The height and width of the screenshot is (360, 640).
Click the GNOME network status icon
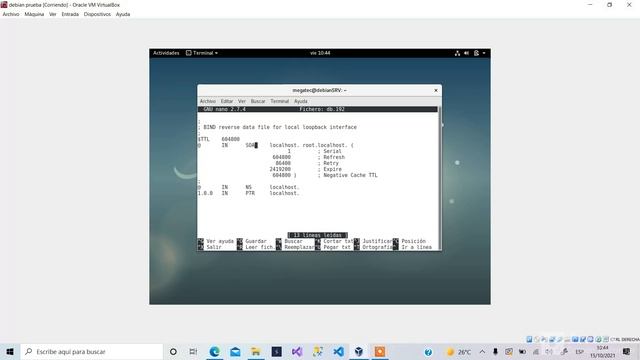tap(457, 53)
